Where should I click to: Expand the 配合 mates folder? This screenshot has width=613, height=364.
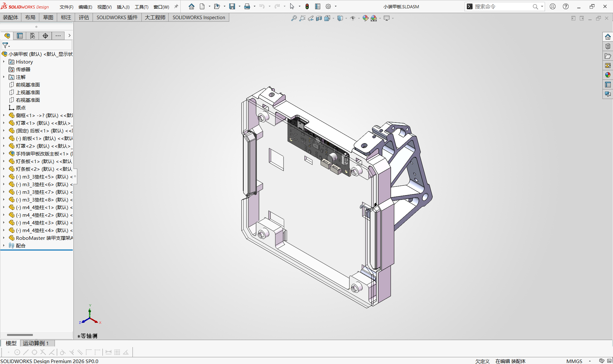(x=4, y=246)
